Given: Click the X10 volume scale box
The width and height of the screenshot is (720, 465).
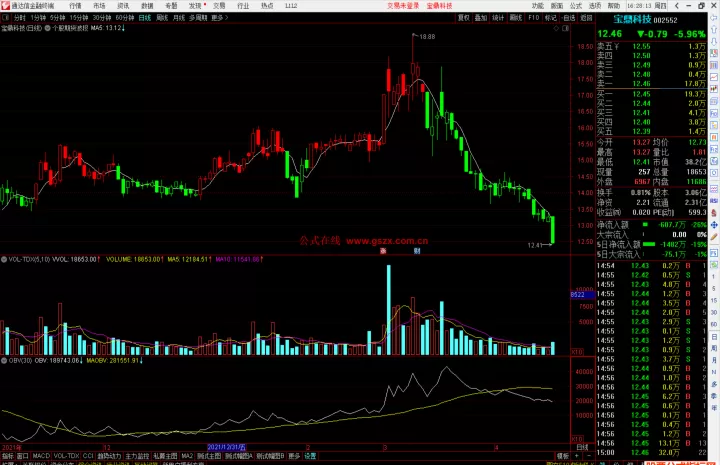Looking at the screenshot, I should [577, 352].
